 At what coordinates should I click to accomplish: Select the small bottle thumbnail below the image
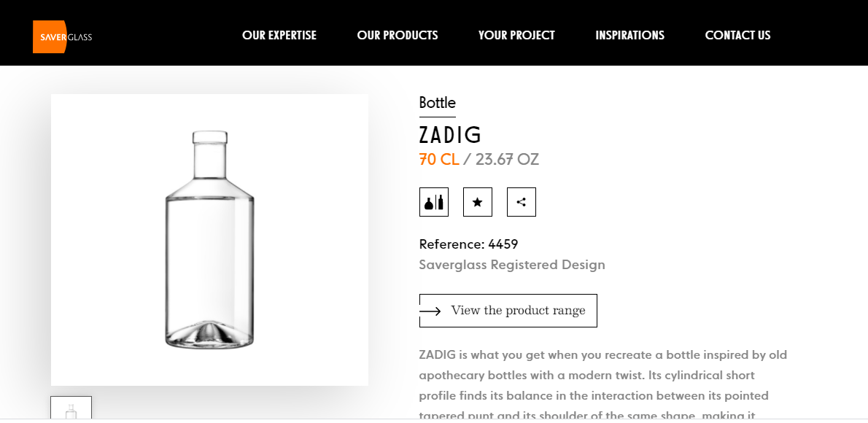click(x=71, y=408)
